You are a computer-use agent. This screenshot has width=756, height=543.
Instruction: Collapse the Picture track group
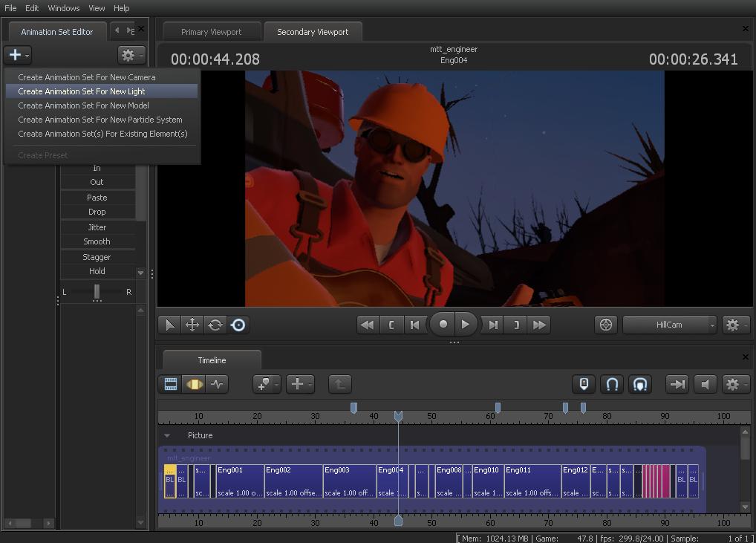coord(167,435)
